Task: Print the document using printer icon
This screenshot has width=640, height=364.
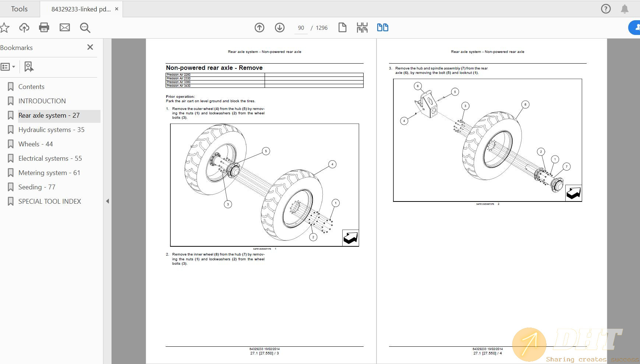Action: point(44,28)
